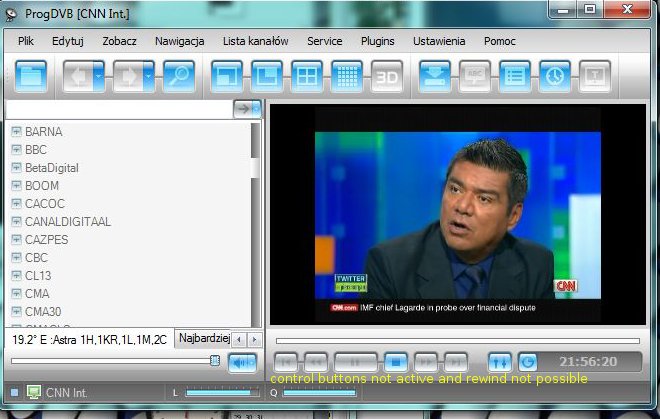This screenshot has height=419, width=660.
Task: Toggle the timeshift refresh button
Action: (x=527, y=362)
